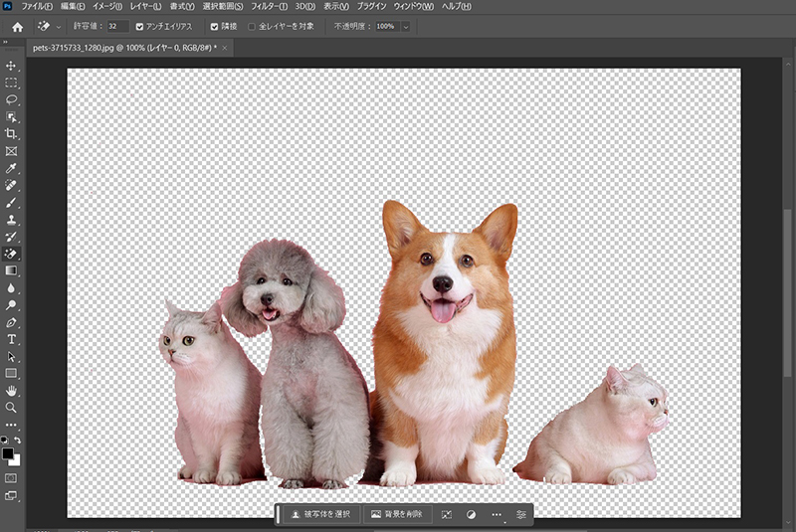
Task: Click the transform selection icon in contextual bar
Action: 446,514
